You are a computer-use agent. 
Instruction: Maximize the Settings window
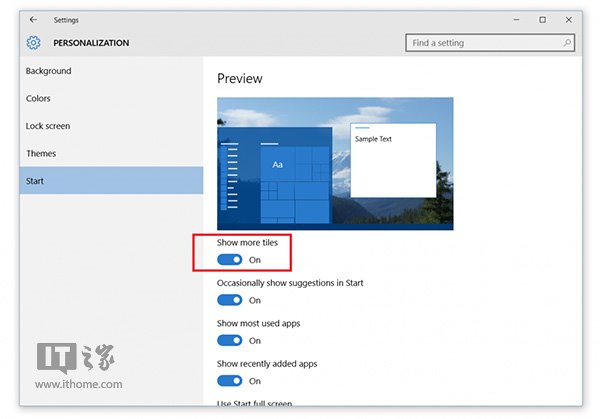click(x=543, y=19)
